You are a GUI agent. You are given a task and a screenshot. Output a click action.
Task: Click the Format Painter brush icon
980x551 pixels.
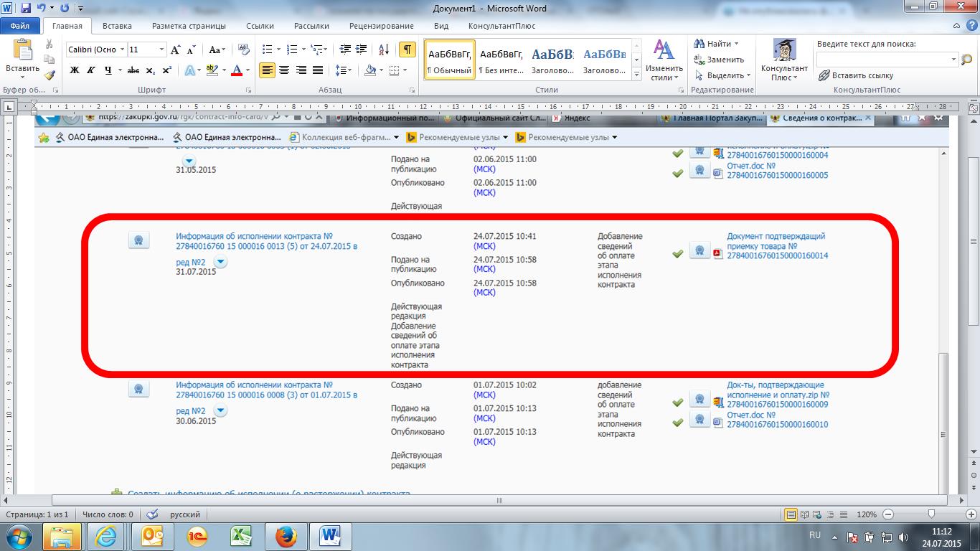[x=50, y=75]
